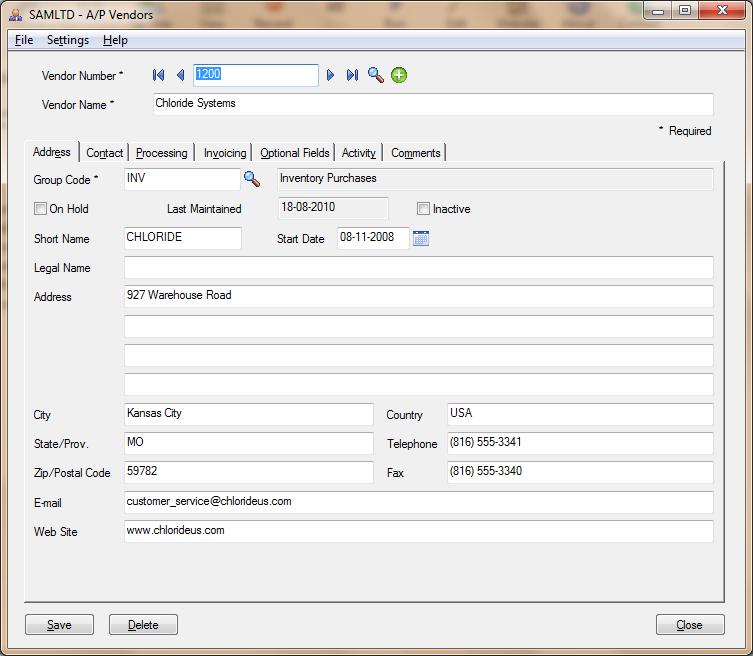Image resolution: width=753 pixels, height=656 pixels.
Task: Go to last vendor record arrow
Action: (x=352, y=75)
